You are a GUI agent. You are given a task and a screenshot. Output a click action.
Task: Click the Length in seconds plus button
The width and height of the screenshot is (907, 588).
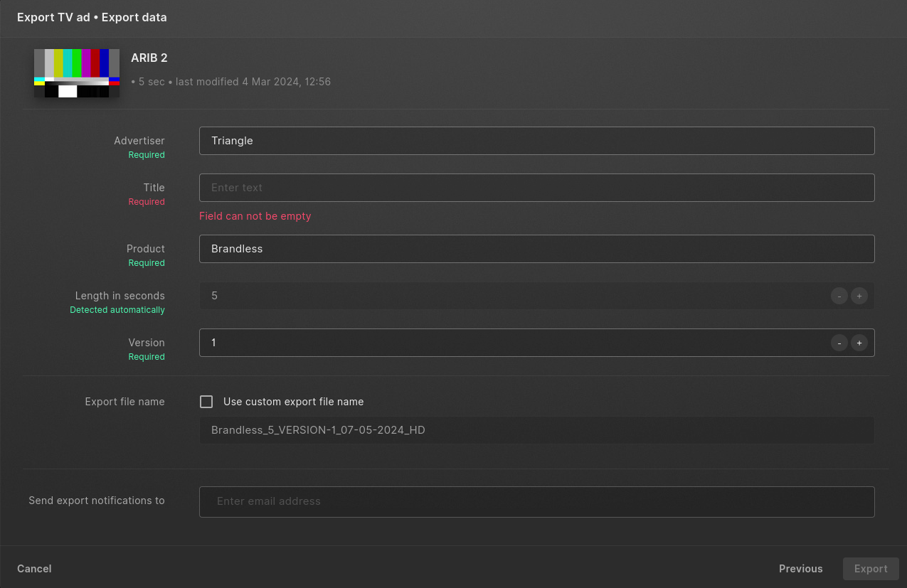pyautogui.click(x=859, y=296)
